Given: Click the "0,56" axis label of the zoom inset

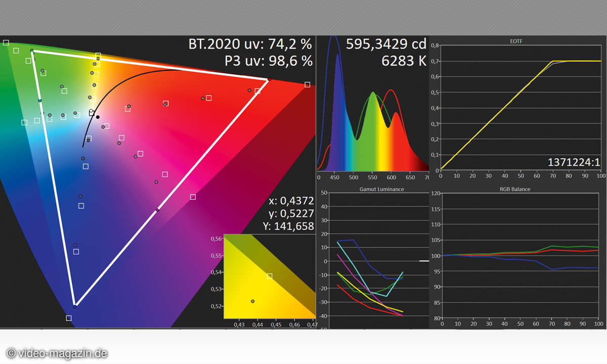Looking at the screenshot, I should point(216,239).
